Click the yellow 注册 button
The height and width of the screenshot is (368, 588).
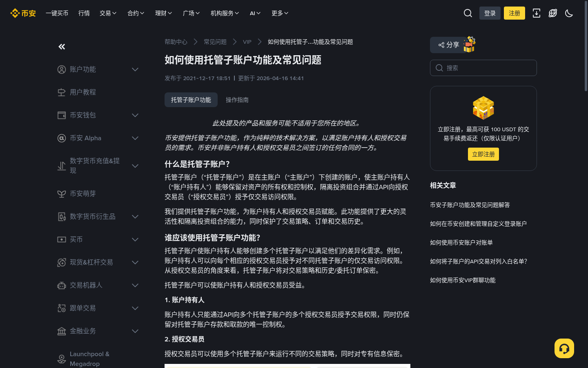[x=514, y=13]
